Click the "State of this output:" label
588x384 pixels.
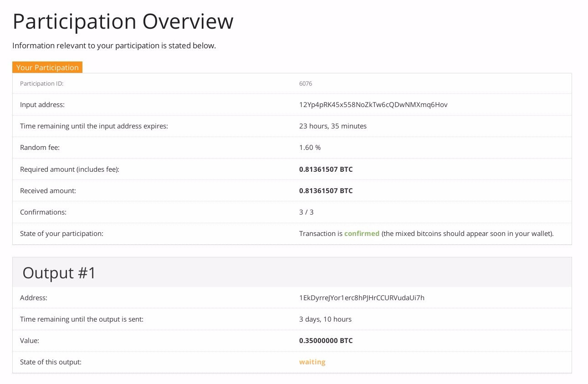(x=51, y=362)
